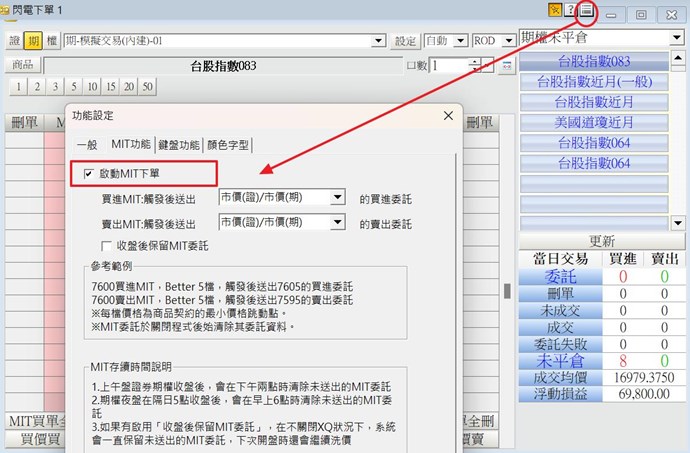Screen dimensions: 690x453
Task: Click quantity preset button 50
Action: 148,87
